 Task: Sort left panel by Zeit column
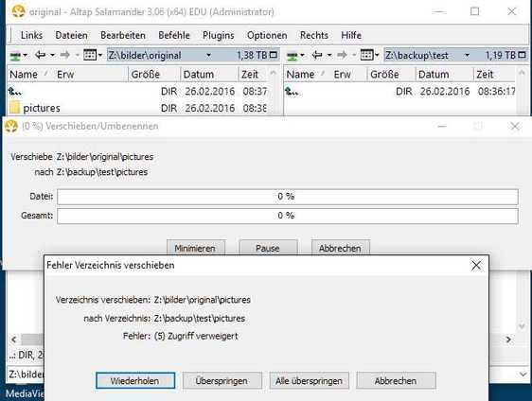pyautogui.click(x=250, y=74)
